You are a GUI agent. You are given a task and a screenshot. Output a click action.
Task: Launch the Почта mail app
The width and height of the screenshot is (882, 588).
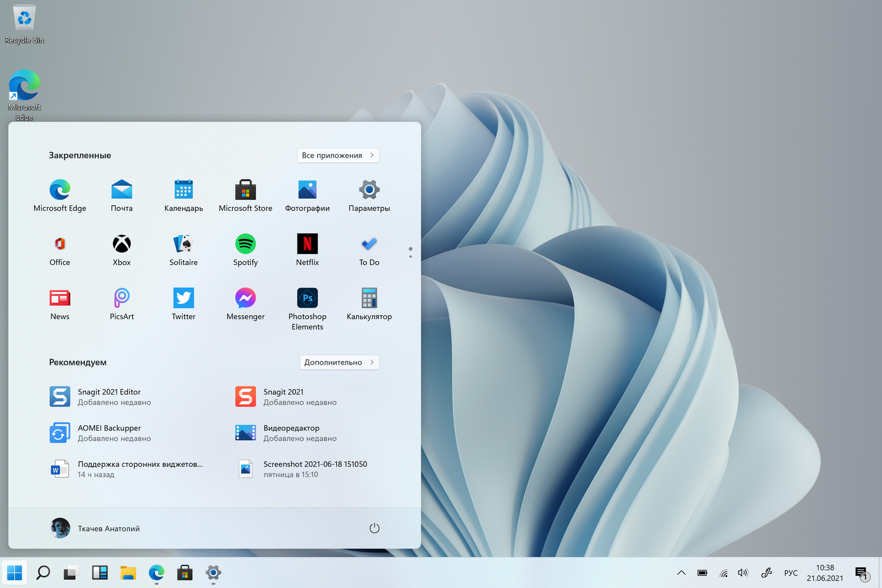click(x=122, y=196)
